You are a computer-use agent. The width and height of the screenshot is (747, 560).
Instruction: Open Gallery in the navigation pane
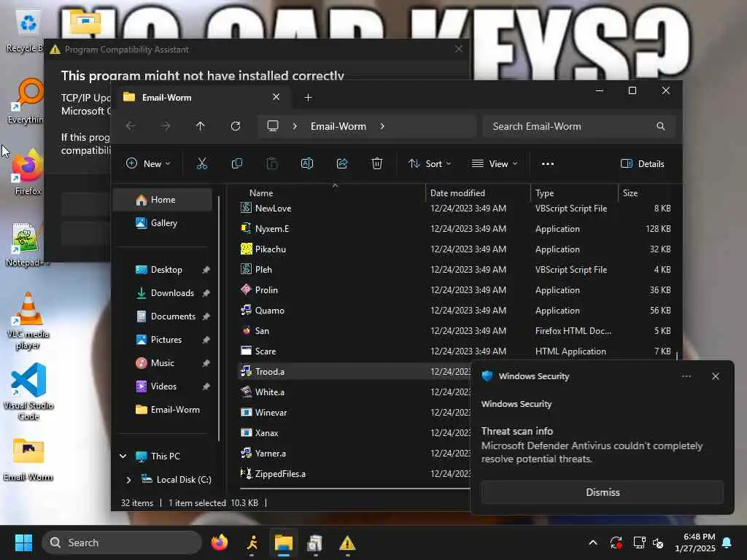point(163,223)
